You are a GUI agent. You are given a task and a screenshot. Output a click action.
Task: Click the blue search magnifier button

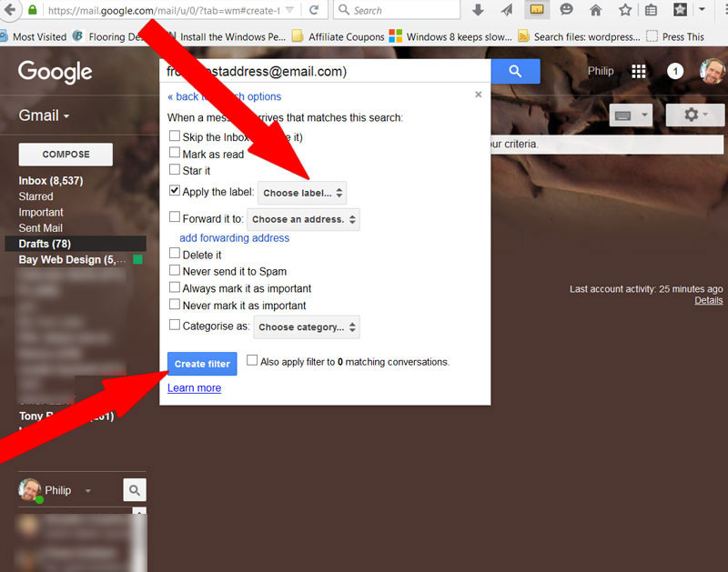point(515,72)
